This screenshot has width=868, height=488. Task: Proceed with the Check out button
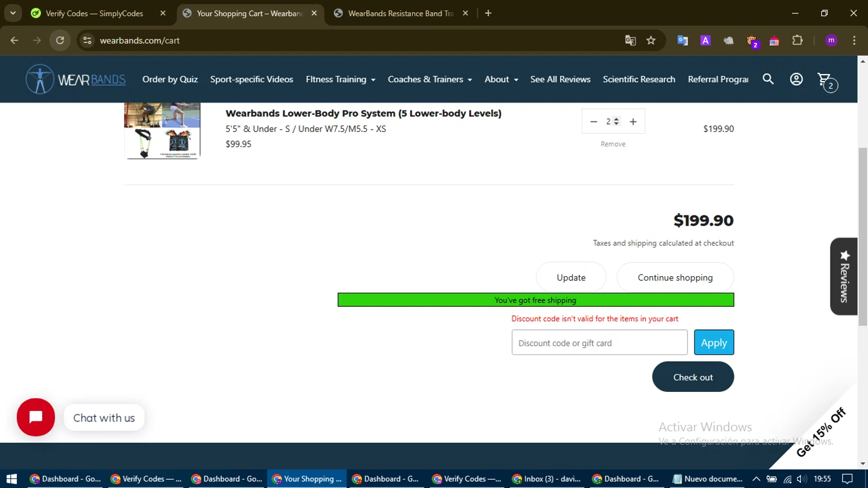click(693, 377)
